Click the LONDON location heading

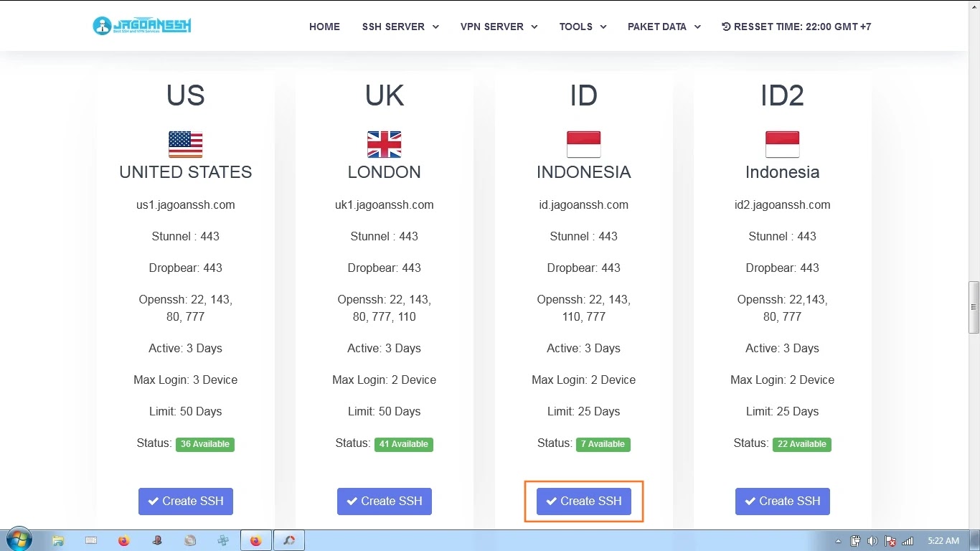[x=385, y=172]
